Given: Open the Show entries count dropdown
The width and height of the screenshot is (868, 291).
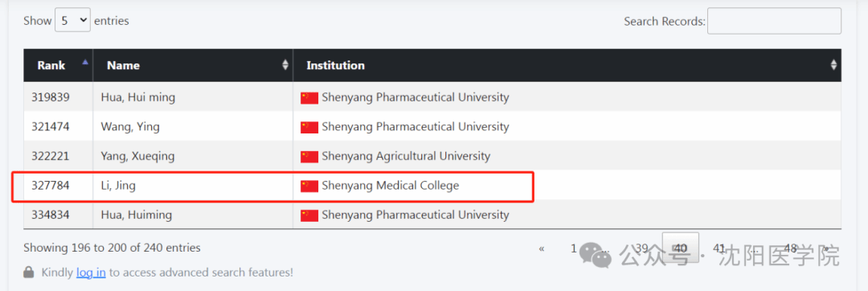Looking at the screenshot, I should pyautogui.click(x=72, y=21).
